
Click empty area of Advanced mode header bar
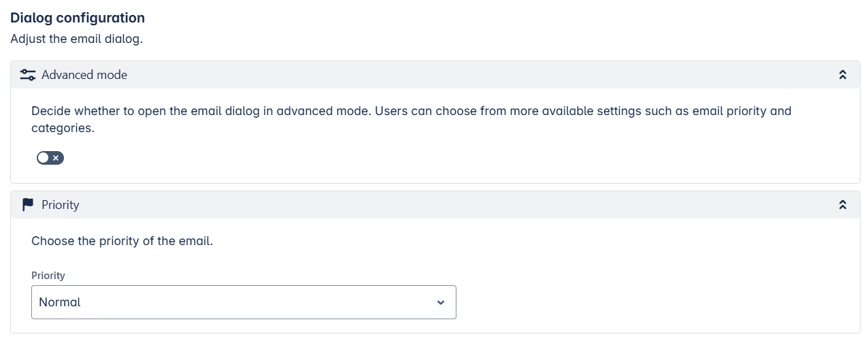coord(476,75)
